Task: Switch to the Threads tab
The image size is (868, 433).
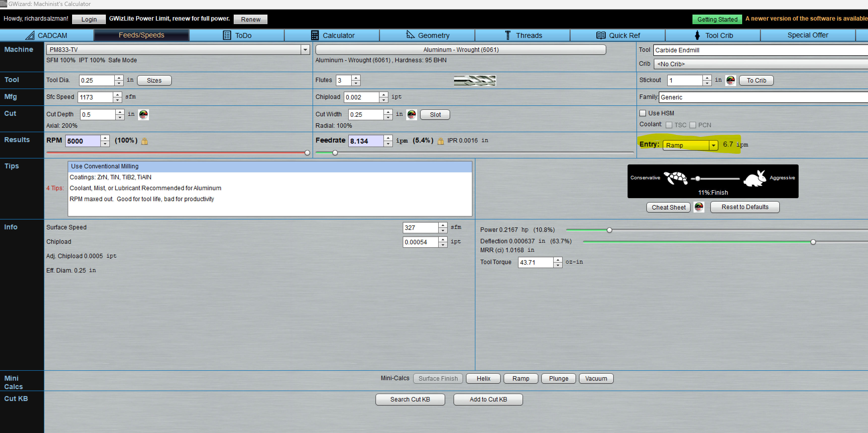Action: pos(523,35)
